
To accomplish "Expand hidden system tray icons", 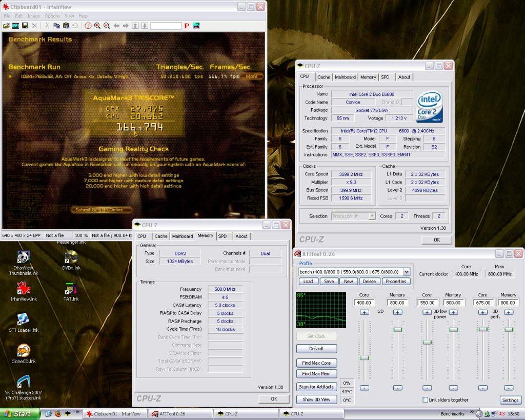I will click(479, 414).
